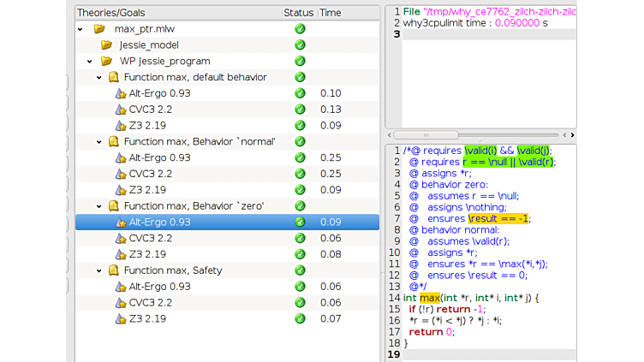Select Z3 2.19 under Function max, Safety
The height and width of the screenshot is (362, 644).
[x=148, y=318]
